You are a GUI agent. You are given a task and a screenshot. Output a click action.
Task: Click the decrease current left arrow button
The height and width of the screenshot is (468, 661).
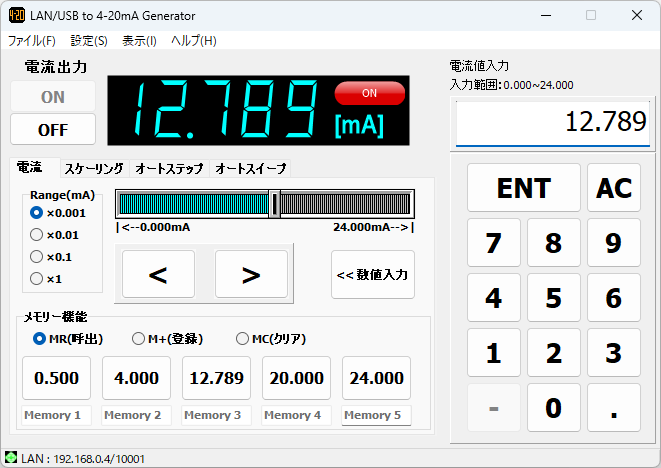tap(157, 275)
